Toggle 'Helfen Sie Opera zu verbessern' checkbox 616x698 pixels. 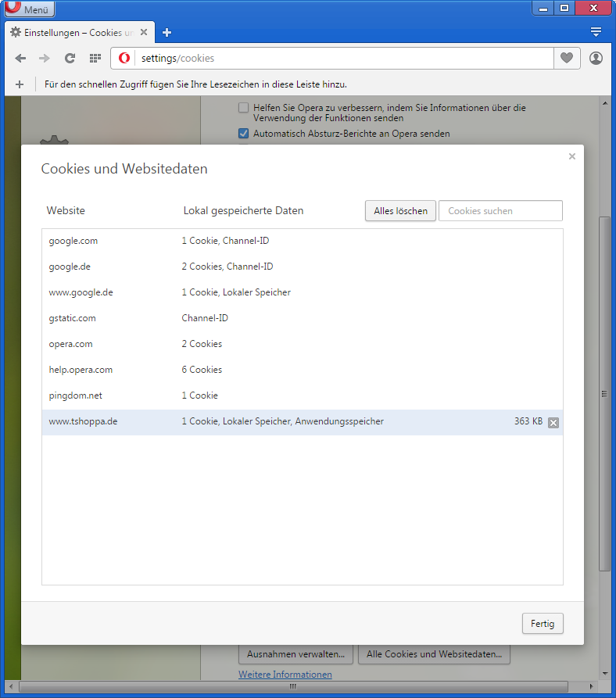click(243, 108)
